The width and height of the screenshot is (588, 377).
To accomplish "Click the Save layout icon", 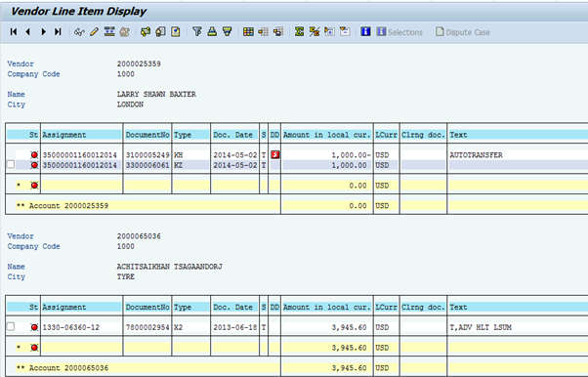I will (278, 32).
